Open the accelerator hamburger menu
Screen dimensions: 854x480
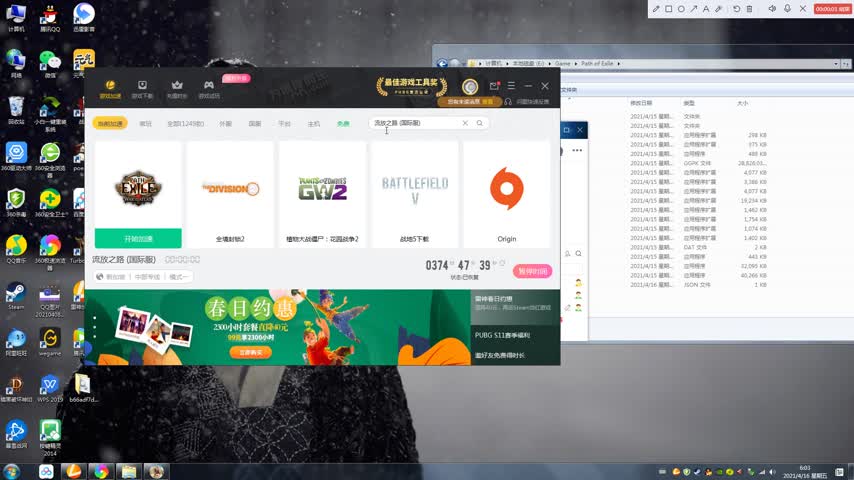511,86
